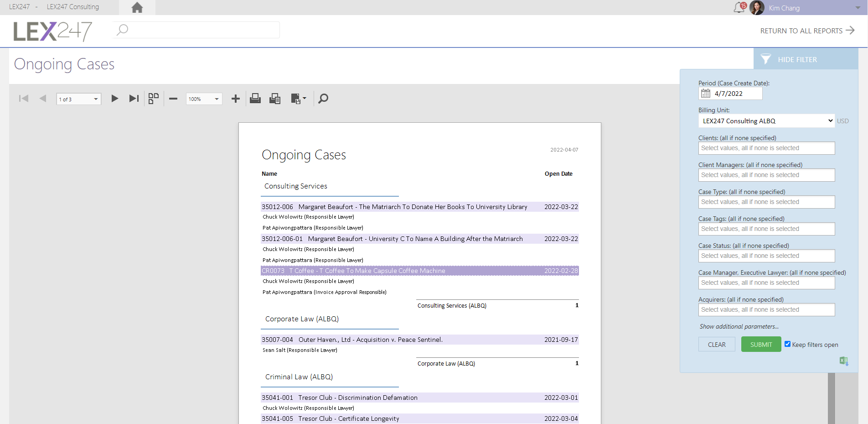The width and height of the screenshot is (868, 424).
Task: Jump to the first report page
Action: click(24, 99)
